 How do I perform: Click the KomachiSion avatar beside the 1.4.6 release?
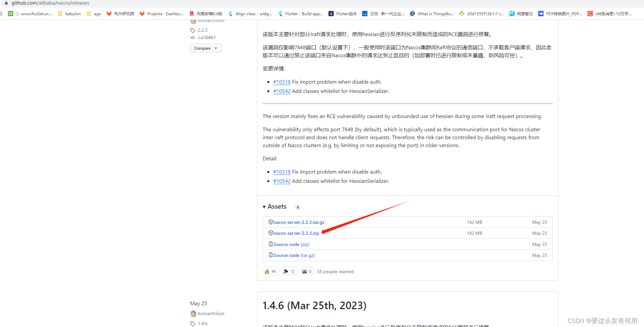pos(193,313)
